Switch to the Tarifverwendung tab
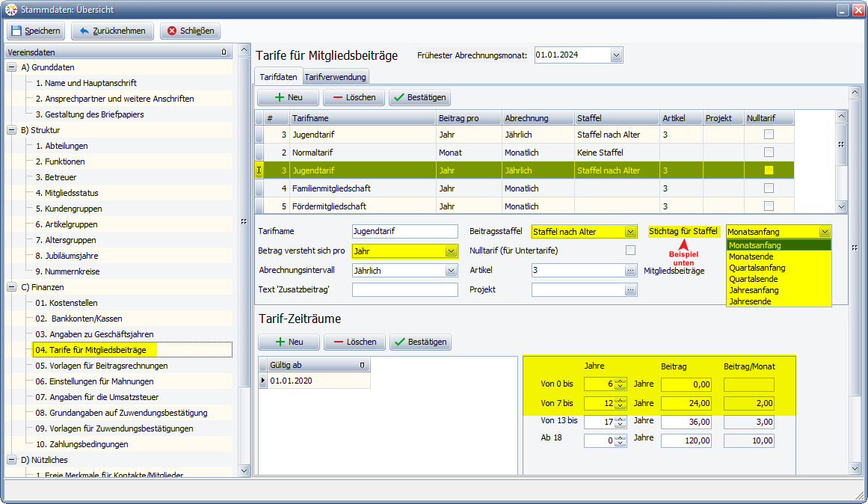Viewport: 868px width, 504px height. pyautogui.click(x=335, y=77)
